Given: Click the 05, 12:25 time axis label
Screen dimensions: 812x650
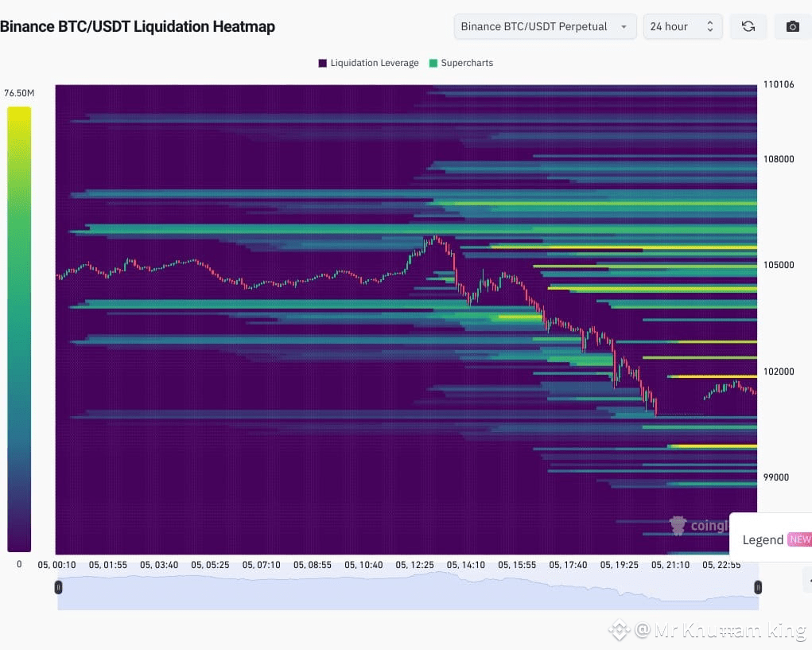Looking at the screenshot, I should (x=415, y=565).
